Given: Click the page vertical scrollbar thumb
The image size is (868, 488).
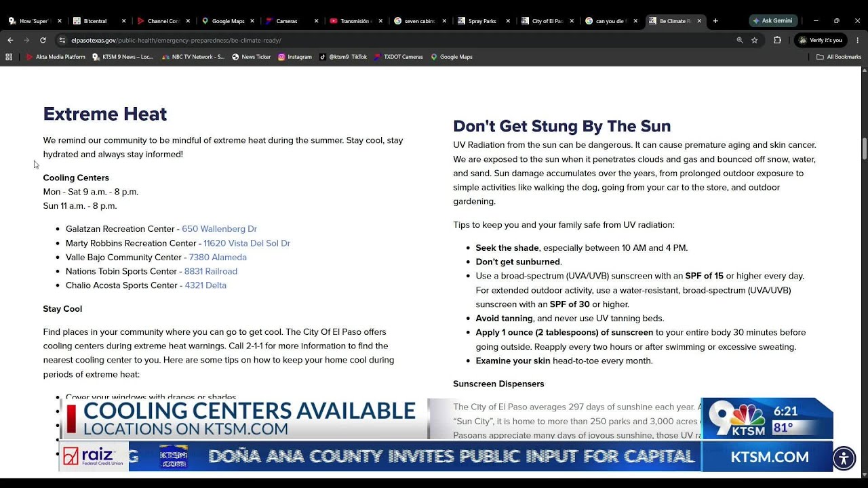Looking at the screenshot, I should point(864,148).
